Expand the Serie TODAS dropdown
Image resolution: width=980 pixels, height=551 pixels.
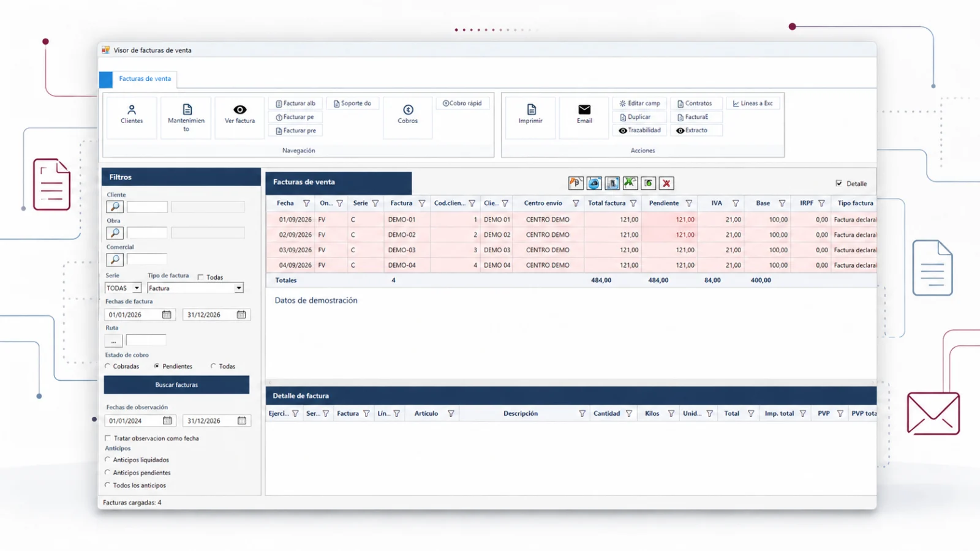pos(137,288)
